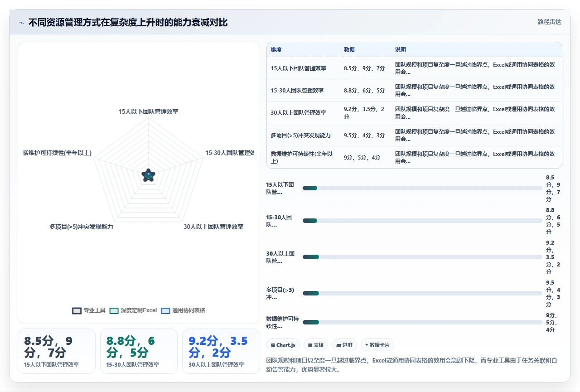This screenshot has height=392, width=580.
Task: Click radar axis label 30人以上团队管理效率
Action: click(213, 227)
